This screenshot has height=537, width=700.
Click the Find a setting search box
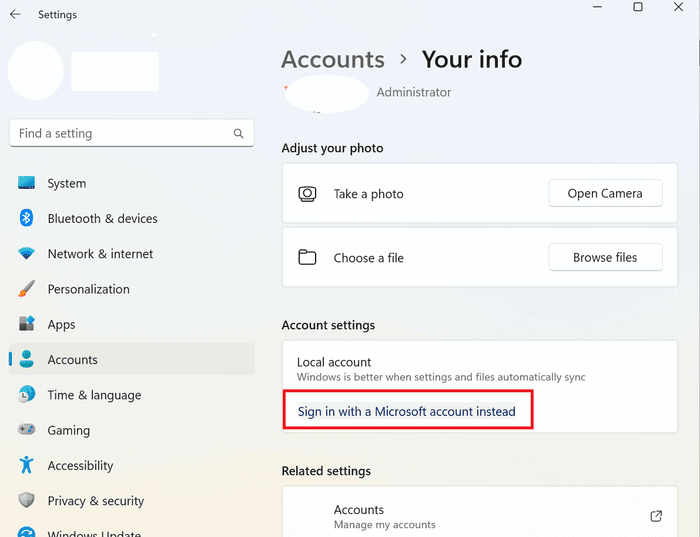coord(132,133)
